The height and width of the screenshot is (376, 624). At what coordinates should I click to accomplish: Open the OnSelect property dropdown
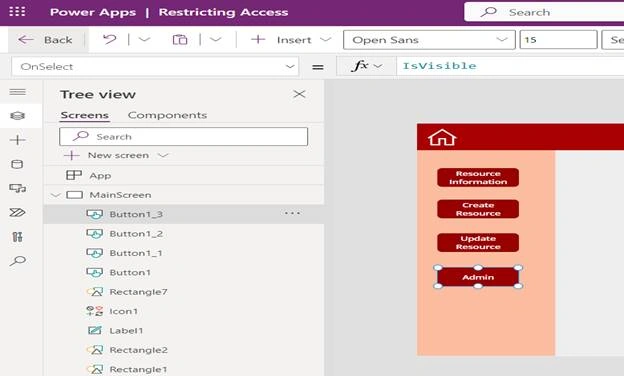coord(155,66)
